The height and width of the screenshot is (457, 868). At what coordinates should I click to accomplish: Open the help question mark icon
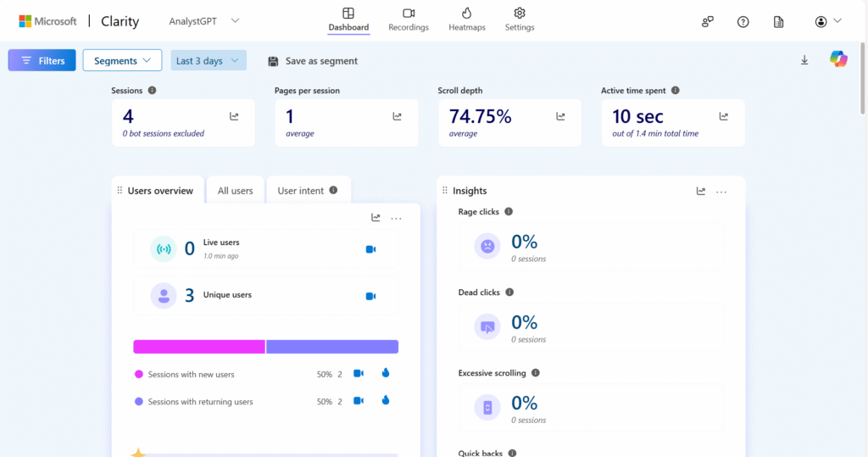tap(743, 22)
